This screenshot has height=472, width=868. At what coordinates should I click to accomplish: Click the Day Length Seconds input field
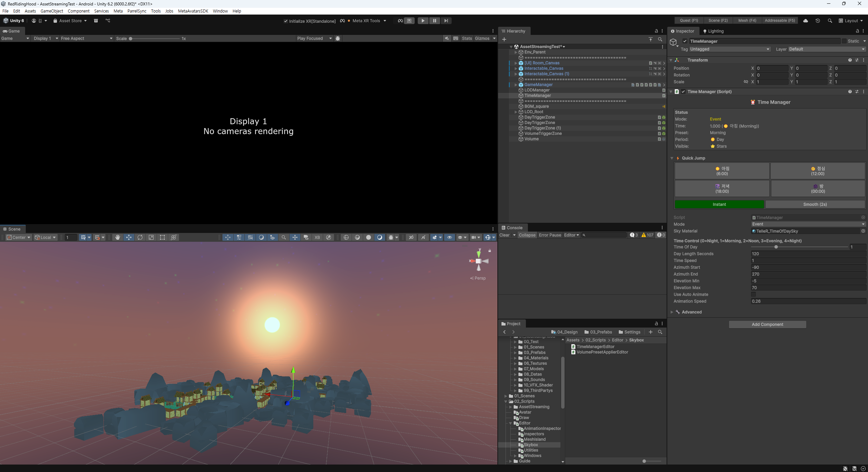[808, 254]
